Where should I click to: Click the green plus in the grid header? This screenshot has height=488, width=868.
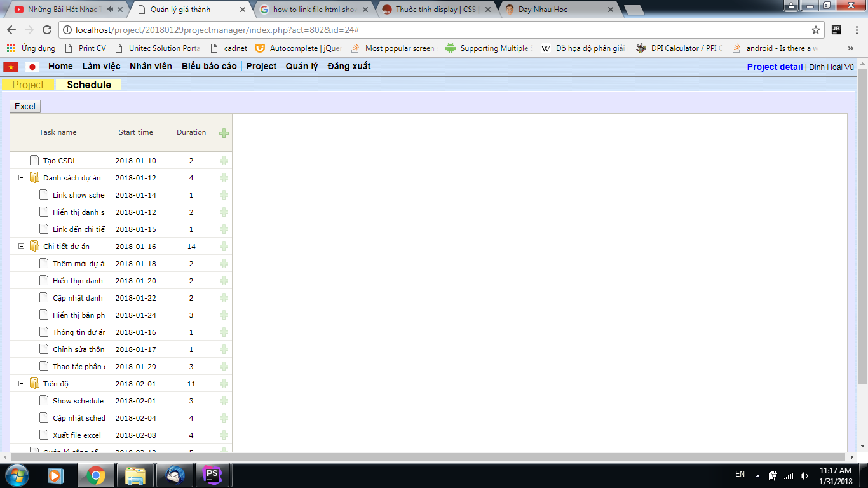click(x=224, y=133)
